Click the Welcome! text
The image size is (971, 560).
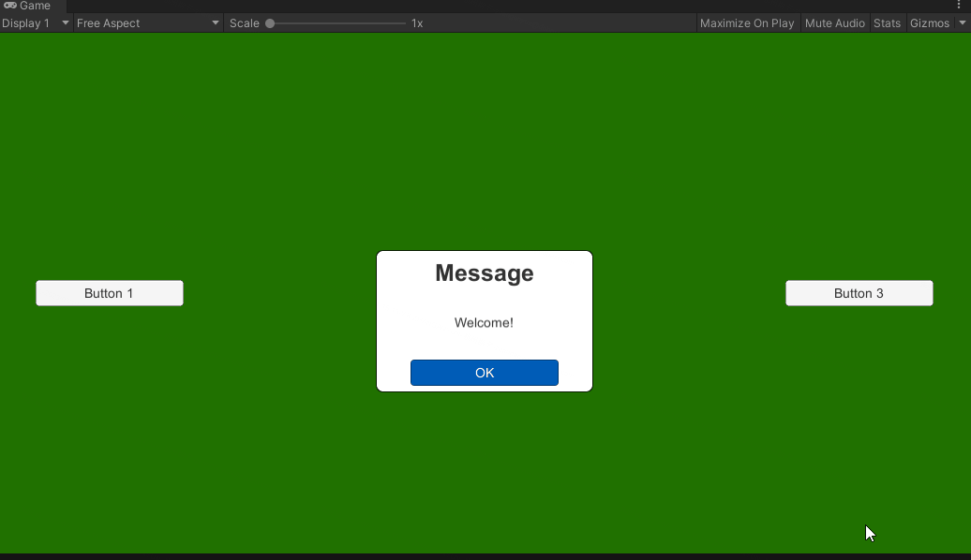(484, 322)
